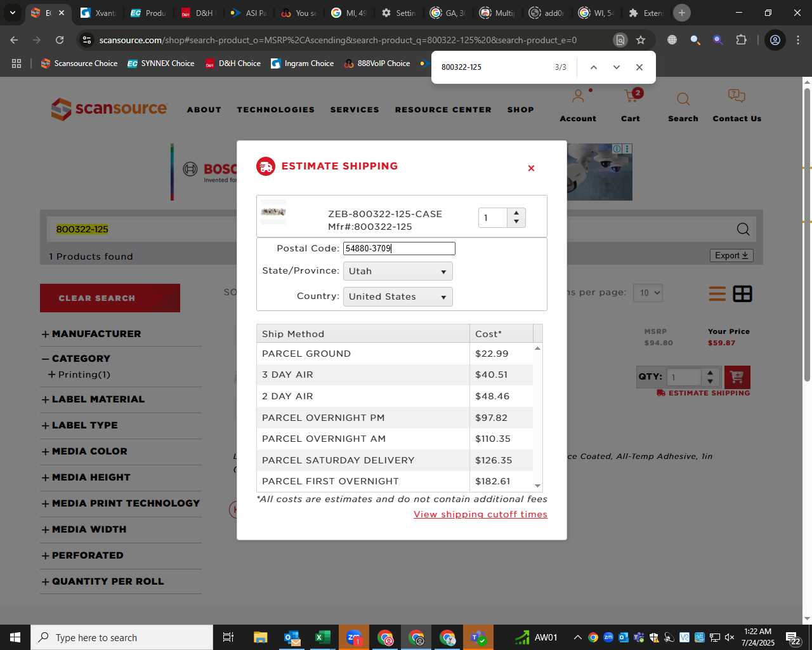The image size is (812, 650).
Task: Switch to list view icon
Action: point(717,294)
